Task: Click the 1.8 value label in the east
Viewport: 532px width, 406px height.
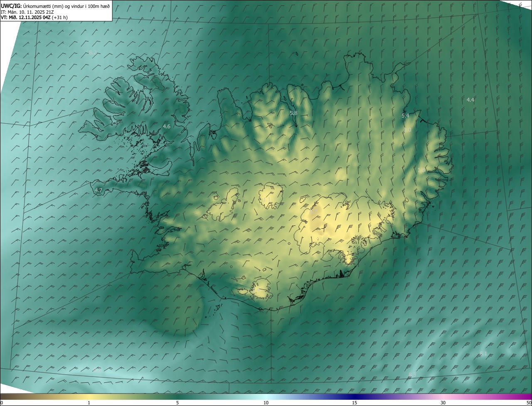Action: click(421, 170)
